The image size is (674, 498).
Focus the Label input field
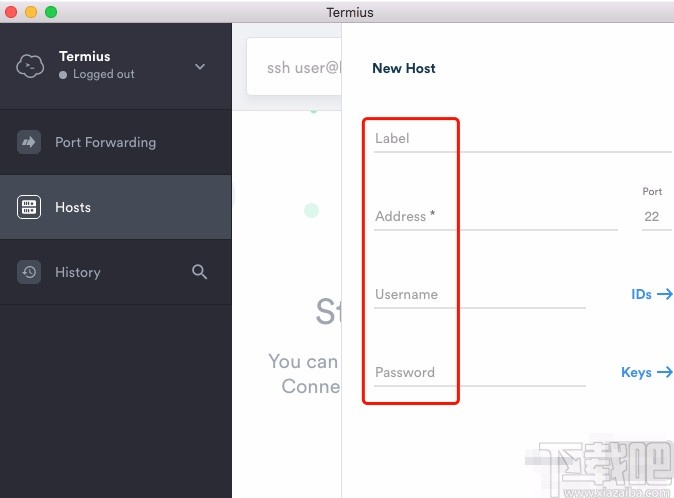pyautogui.click(x=523, y=139)
